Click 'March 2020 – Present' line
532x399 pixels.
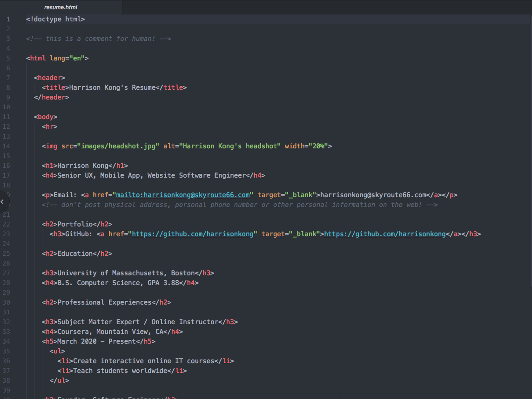[99, 341]
